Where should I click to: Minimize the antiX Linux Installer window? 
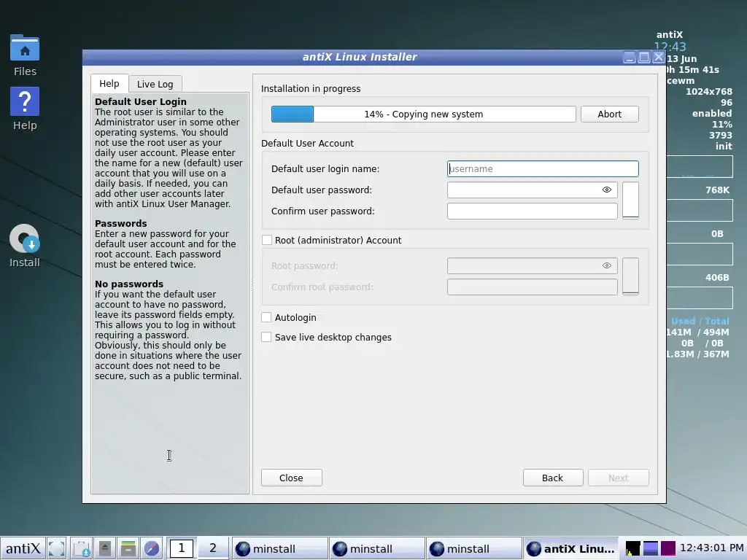coord(630,58)
